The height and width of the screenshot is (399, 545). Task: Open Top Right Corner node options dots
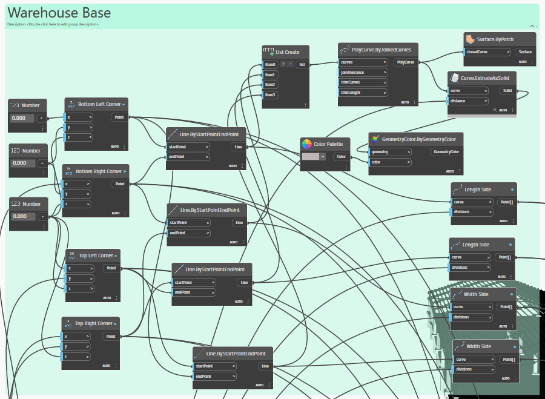[x=116, y=366]
